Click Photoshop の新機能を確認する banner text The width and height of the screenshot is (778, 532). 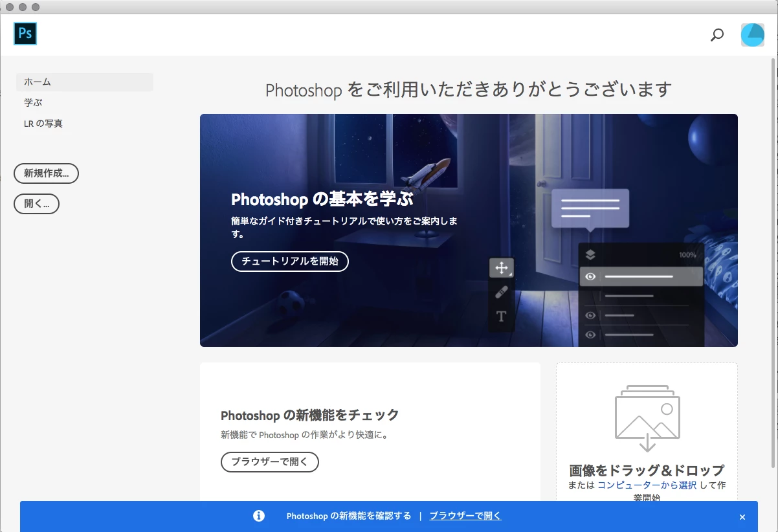pyautogui.click(x=349, y=516)
